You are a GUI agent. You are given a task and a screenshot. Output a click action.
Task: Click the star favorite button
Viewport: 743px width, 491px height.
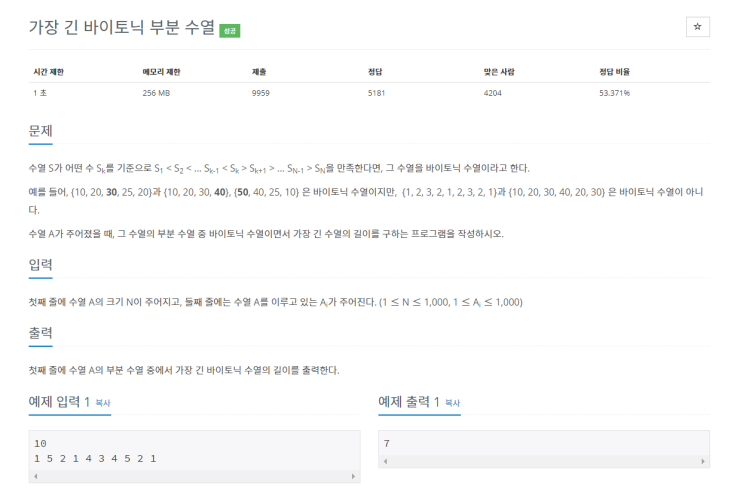tap(698, 27)
